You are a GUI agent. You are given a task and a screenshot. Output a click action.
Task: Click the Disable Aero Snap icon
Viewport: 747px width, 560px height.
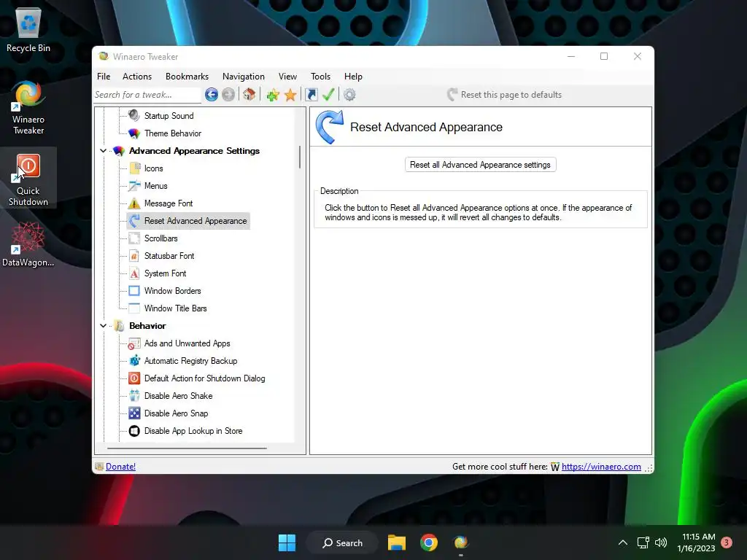[135, 413]
